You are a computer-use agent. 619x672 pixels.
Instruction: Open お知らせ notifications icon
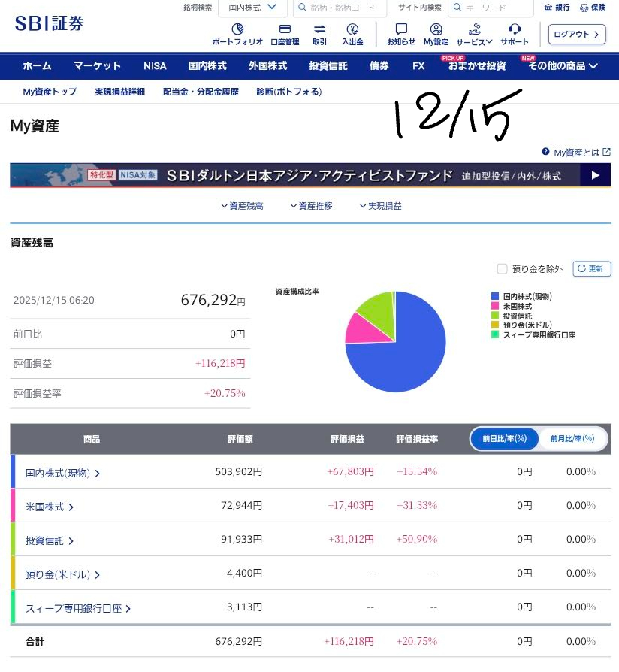[401, 30]
